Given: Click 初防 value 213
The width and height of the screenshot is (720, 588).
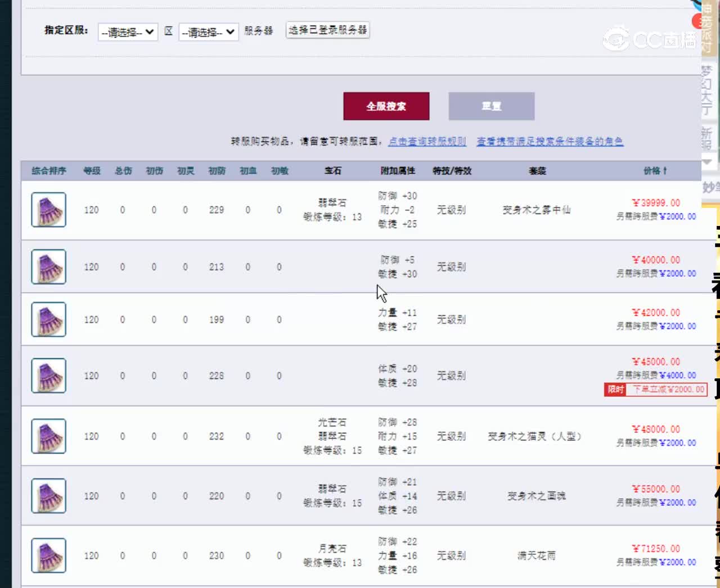Looking at the screenshot, I should pyautogui.click(x=217, y=267).
